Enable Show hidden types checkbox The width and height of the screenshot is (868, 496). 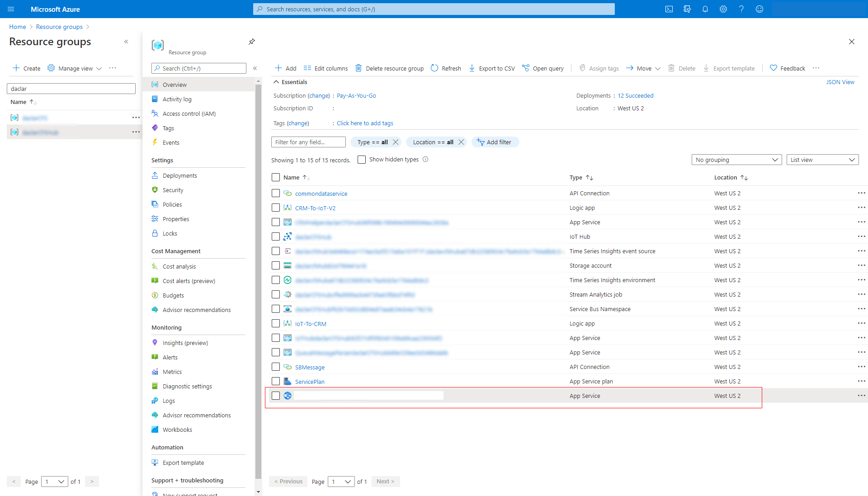tap(361, 159)
